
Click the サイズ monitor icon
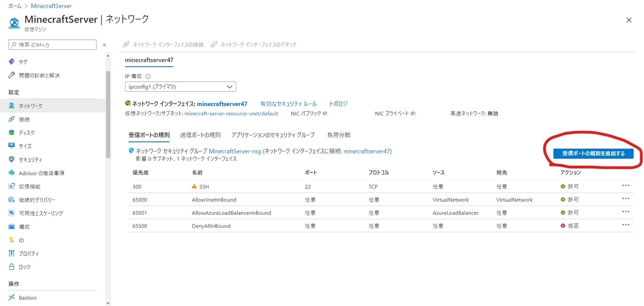coord(12,146)
